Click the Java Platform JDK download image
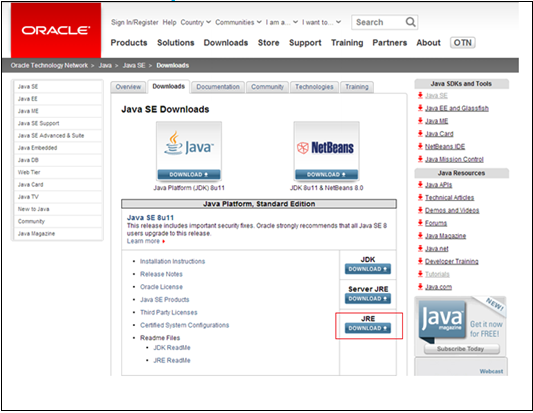 189,151
